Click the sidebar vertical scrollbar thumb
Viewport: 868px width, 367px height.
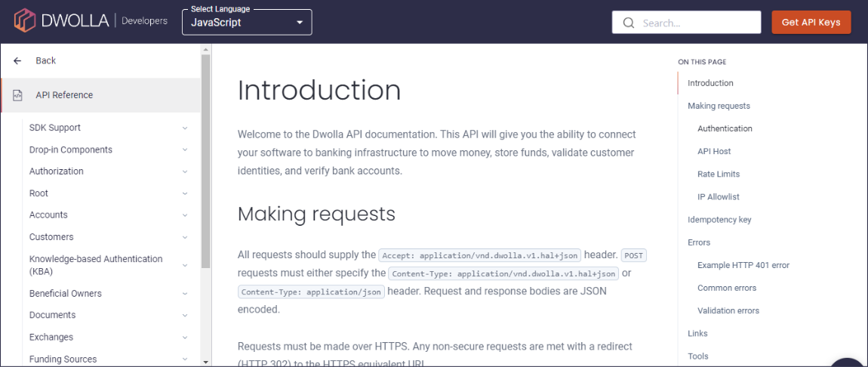click(205, 162)
